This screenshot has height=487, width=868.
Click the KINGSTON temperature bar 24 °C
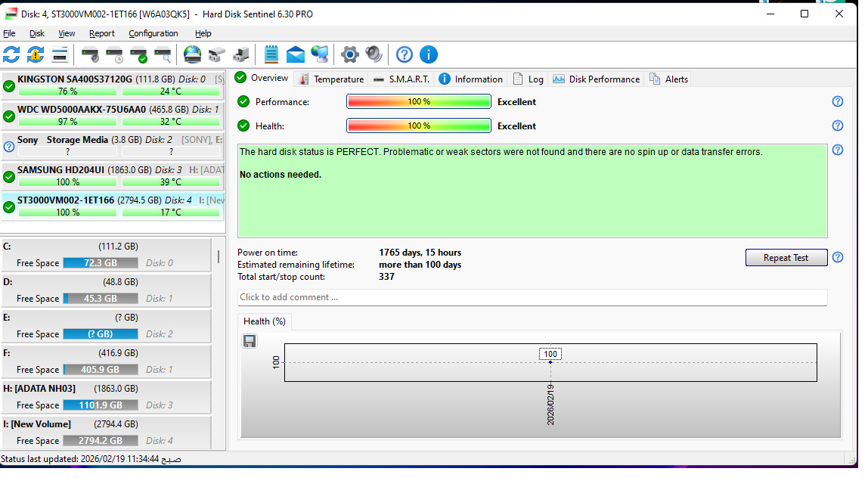171,92
